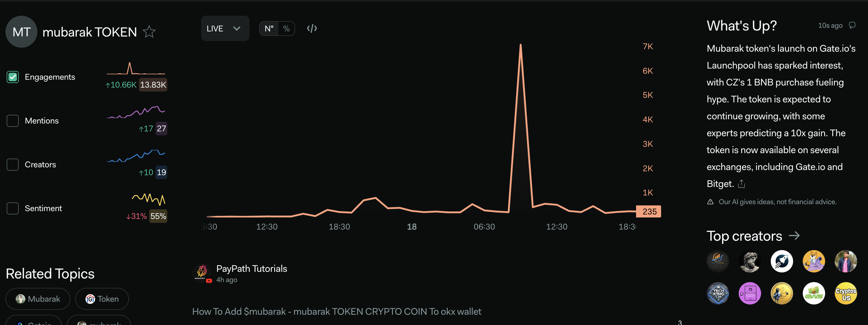
Task: Enable the Creators checkbox
Action: coord(12,165)
